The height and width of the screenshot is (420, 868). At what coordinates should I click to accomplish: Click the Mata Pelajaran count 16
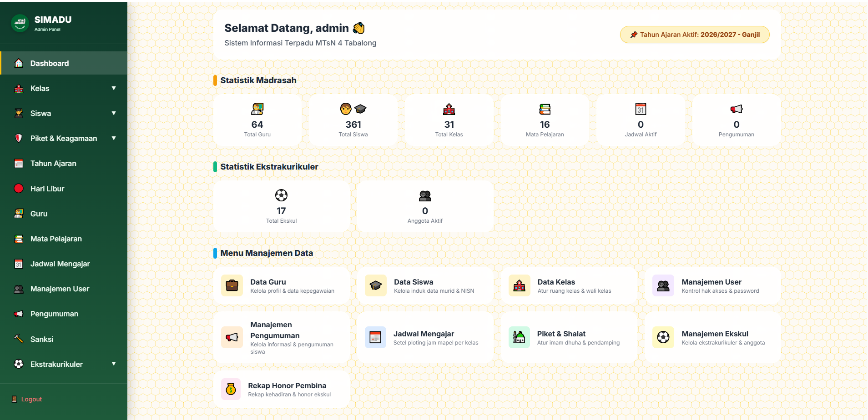(x=545, y=125)
